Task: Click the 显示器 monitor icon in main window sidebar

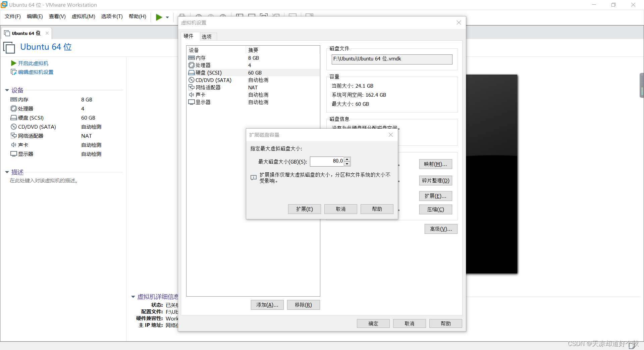Action: [14, 154]
